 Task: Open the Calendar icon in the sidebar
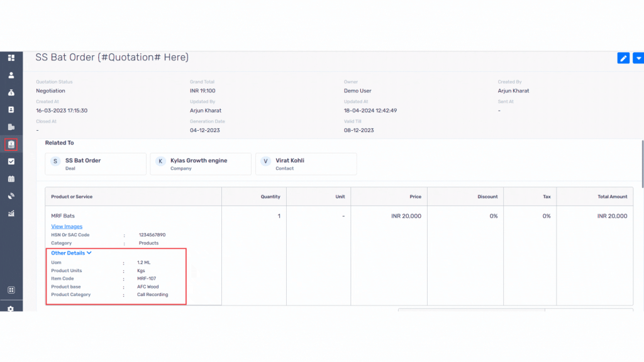11,178
